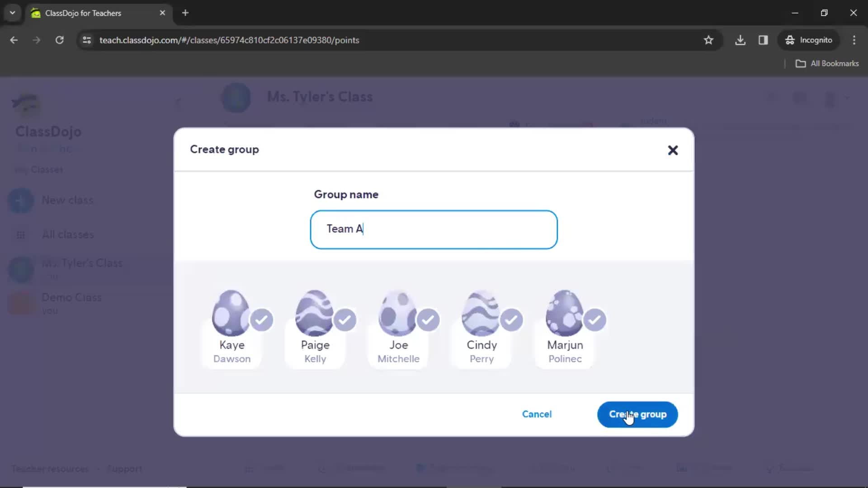Image resolution: width=868 pixels, height=488 pixels.
Task: Click the close dialog X button
Action: point(673,150)
